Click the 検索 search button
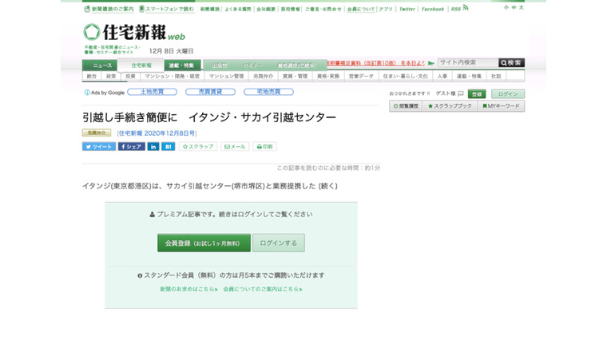Viewport: 607px width, 364px height. [x=511, y=63]
